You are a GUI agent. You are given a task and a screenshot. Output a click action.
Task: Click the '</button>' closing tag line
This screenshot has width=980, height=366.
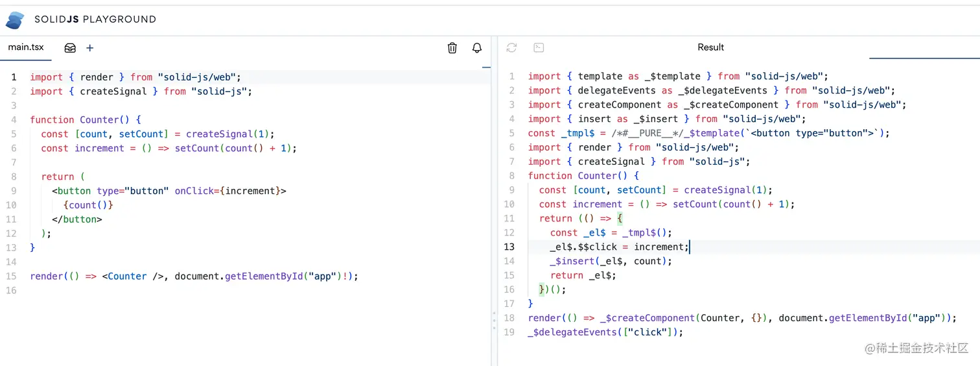click(77, 220)
